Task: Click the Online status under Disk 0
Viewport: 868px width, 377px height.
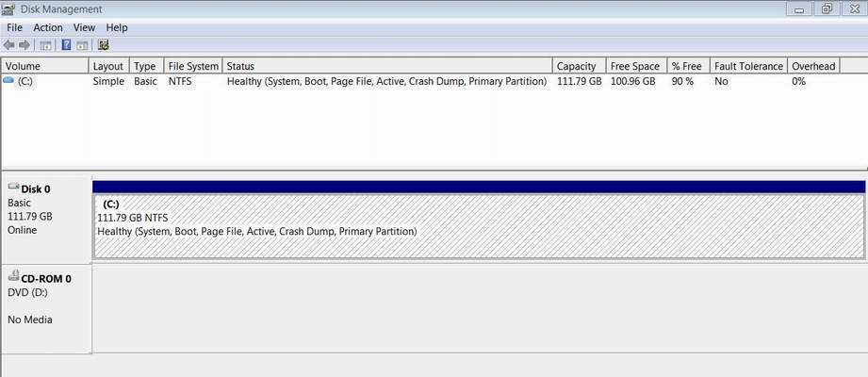Action: (22, 230)
